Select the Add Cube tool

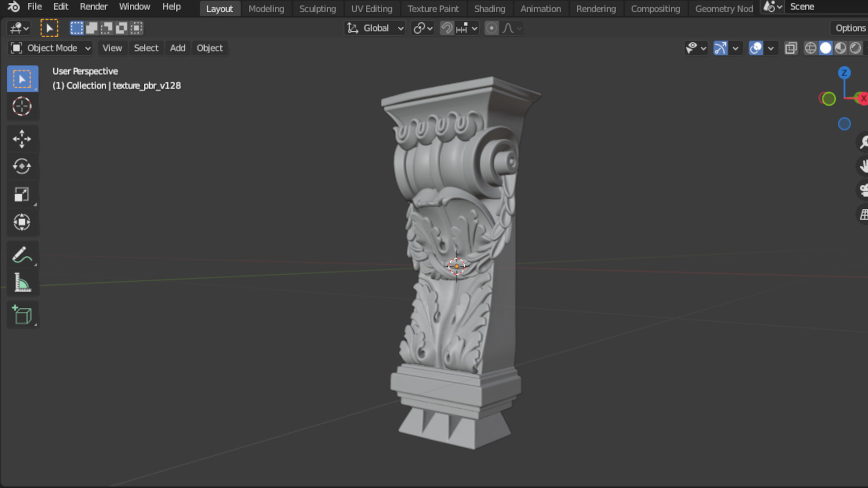[x=22, y=315]
